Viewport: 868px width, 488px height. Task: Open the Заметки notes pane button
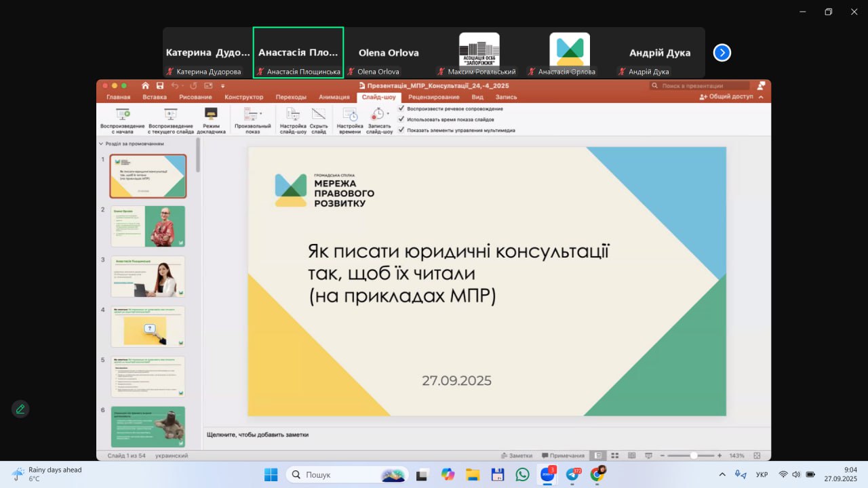point(517,455)
